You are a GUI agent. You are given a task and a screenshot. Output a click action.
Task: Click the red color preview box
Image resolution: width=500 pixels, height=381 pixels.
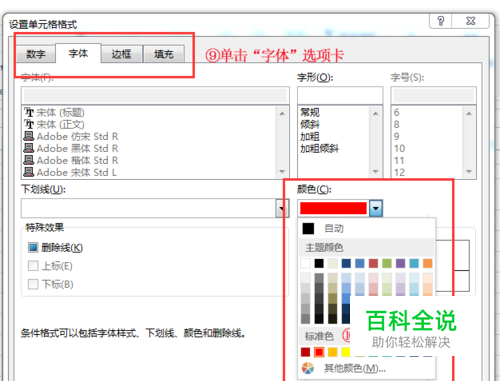click(x=333, y=208)
